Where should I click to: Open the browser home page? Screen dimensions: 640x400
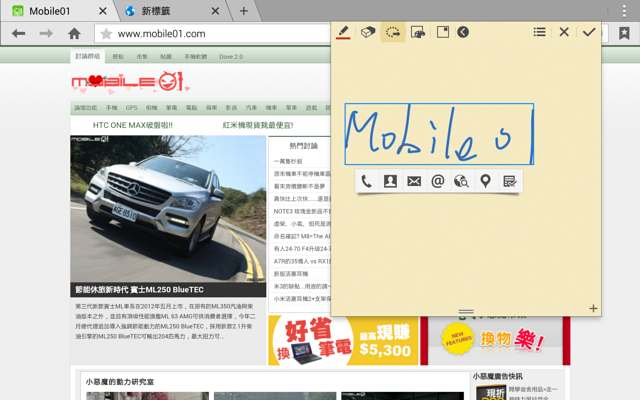[x=74, y=33]
